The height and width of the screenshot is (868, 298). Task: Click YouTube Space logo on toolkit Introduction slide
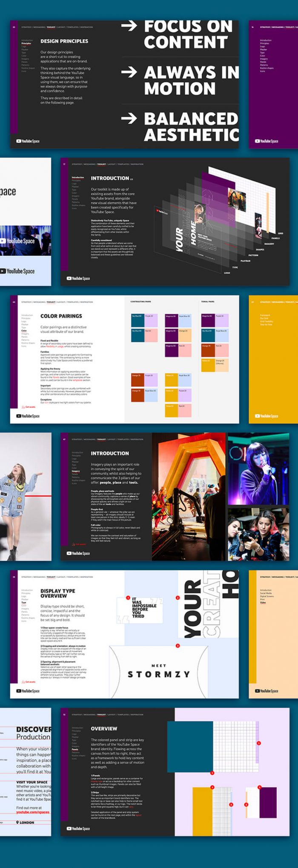pyautogui.click(x=78, y=278)
